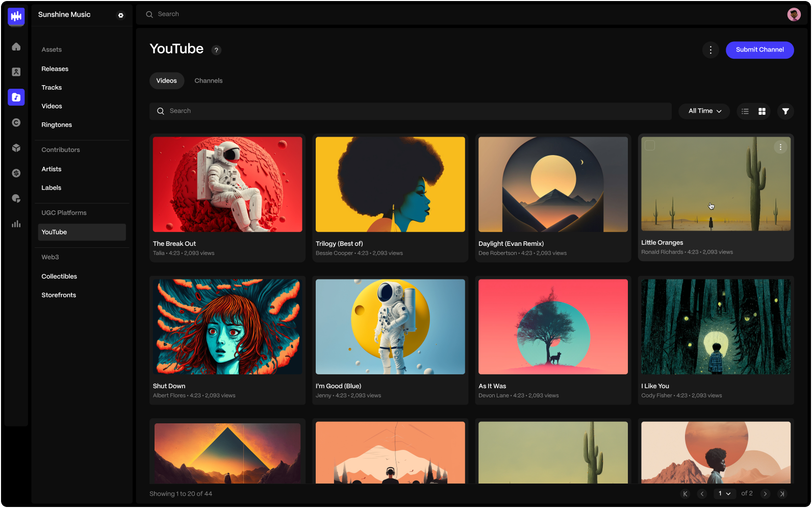Open the pie chart icon in left rail
Viewport: 812px width, 508px height.
click(x=16, y=198)
